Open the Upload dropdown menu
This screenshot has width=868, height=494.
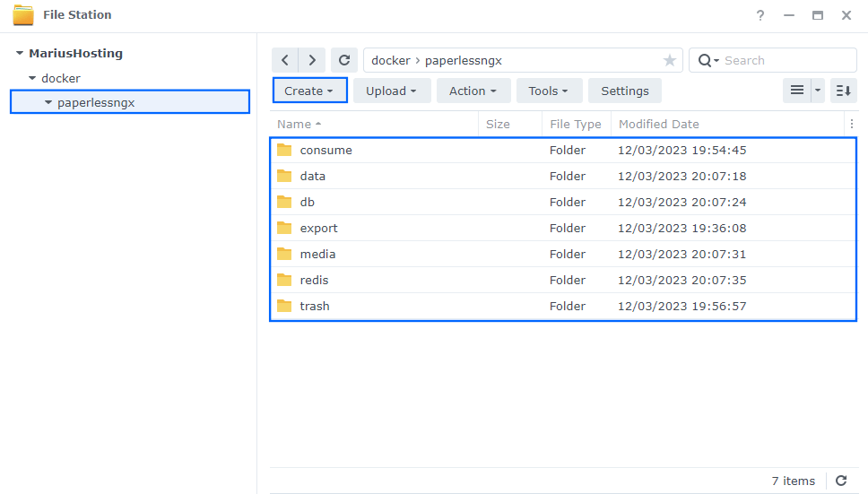pos(391,91)
